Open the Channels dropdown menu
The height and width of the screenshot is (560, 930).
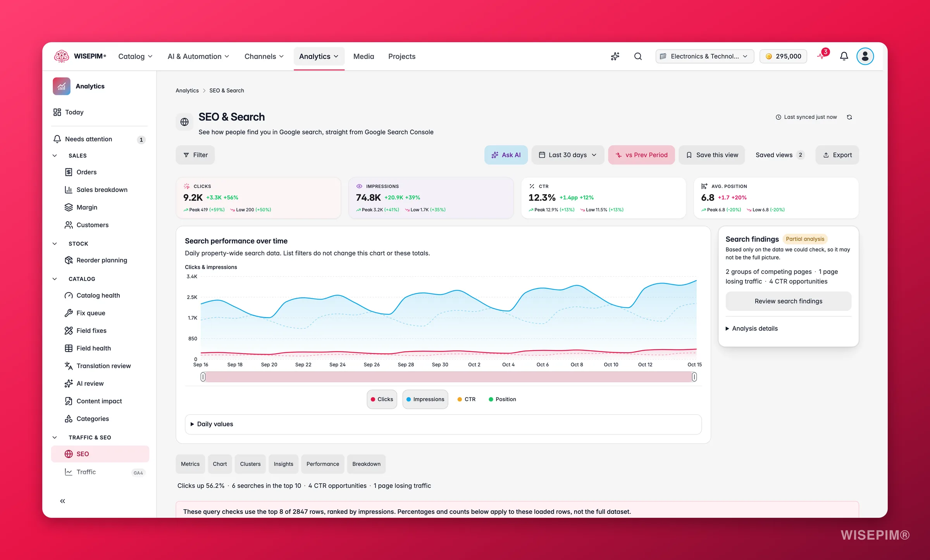(x=264, y=56)
